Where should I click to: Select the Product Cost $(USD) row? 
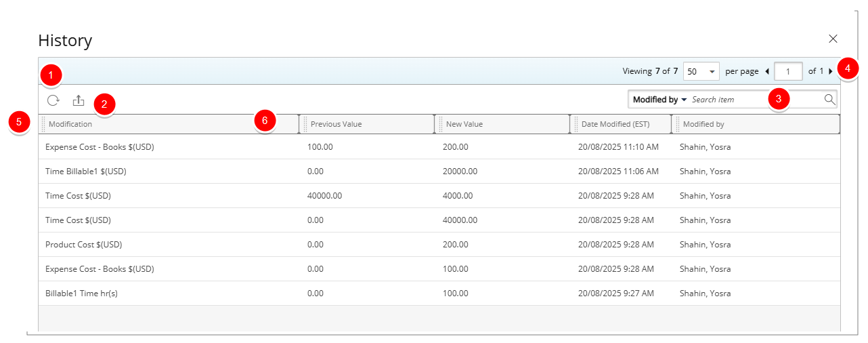click(x=439, y=245)
